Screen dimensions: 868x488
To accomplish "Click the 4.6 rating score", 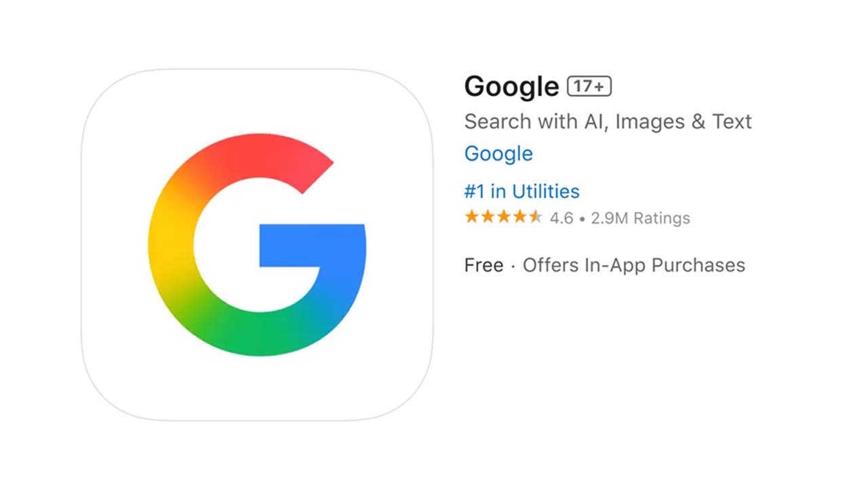I will (561, 218).
